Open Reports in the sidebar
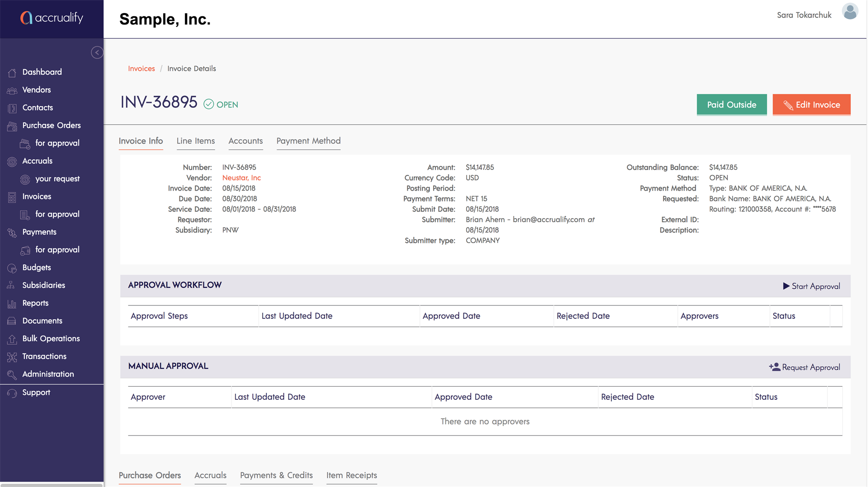This screenshot has width=868, height=487. [35, 303]
